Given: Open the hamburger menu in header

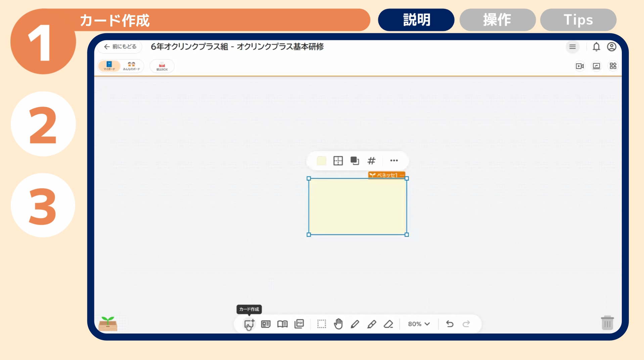Looking at the screenshot, I should coord(572,47).
